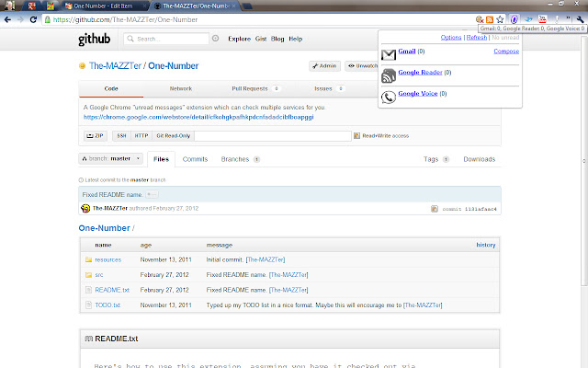Open the Gmail link in popup
The image size is (588, 368).
pos(407,52)
